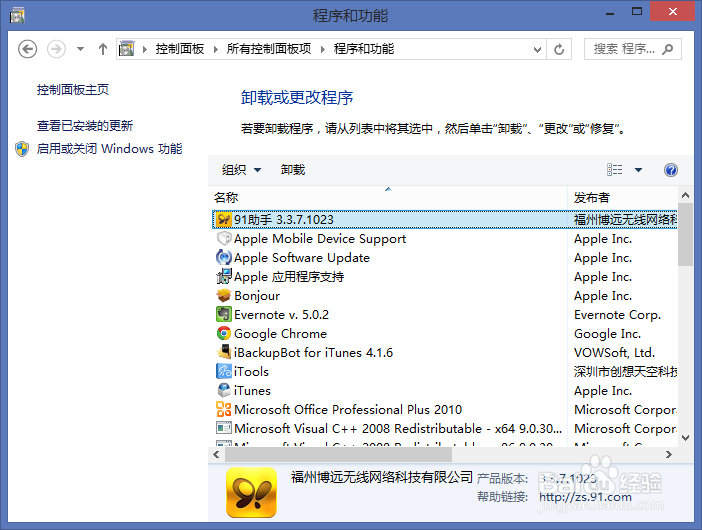Select the Apple Software Update icon
The width and height of the screenshot is (702, 530).
[x=223, y=257]
